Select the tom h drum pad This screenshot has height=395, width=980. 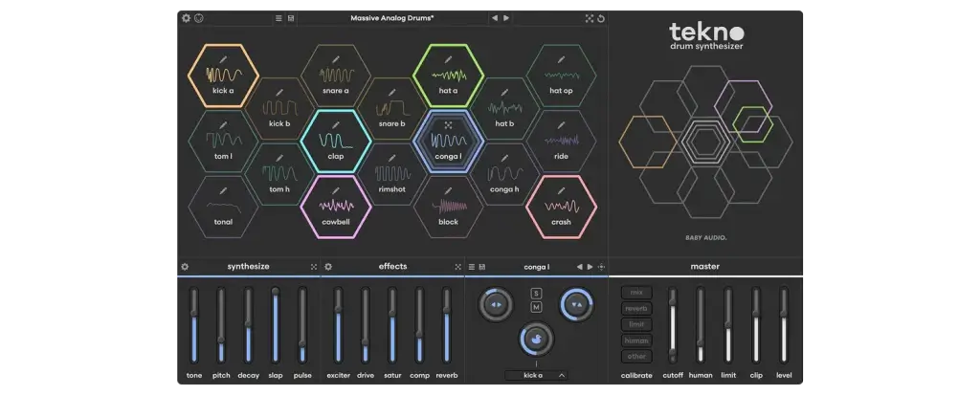coord(279,174)
